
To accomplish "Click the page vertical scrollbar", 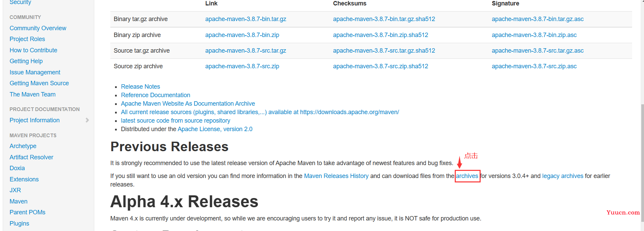I will (x=642, y=163).
